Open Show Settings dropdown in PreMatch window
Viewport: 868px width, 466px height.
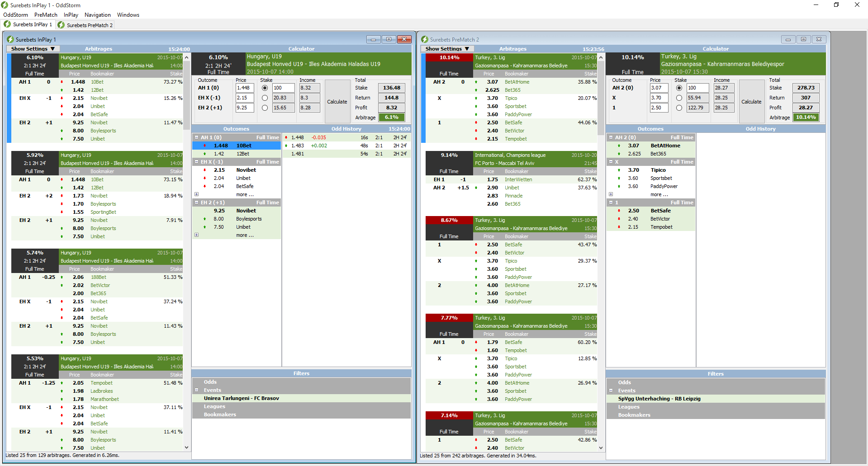coord(447,49)
